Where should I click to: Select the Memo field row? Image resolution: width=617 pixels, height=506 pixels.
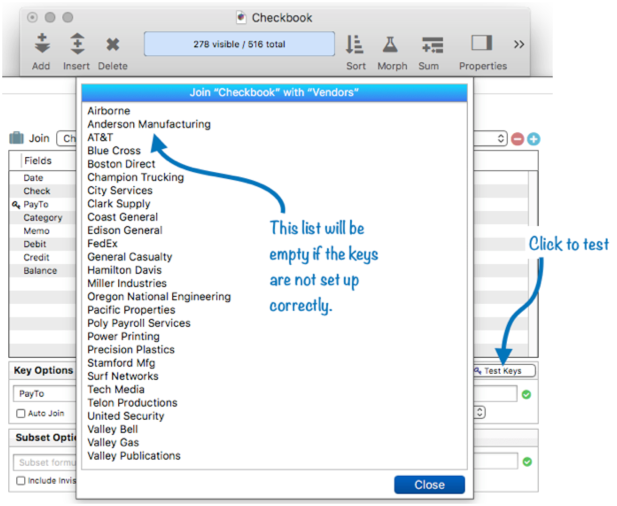point(42,231)
